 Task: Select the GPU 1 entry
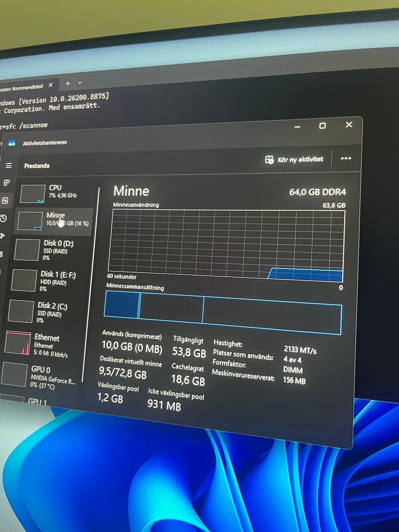(x=25, y=400)
